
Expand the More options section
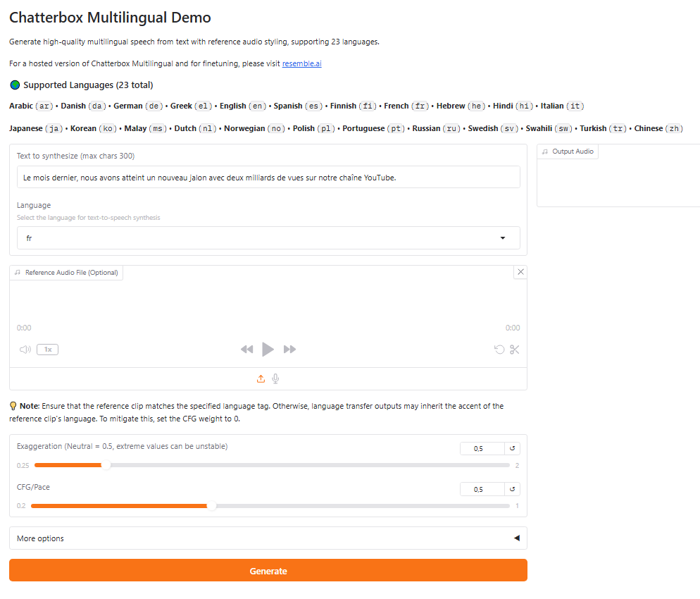click(x=268, y=538)
